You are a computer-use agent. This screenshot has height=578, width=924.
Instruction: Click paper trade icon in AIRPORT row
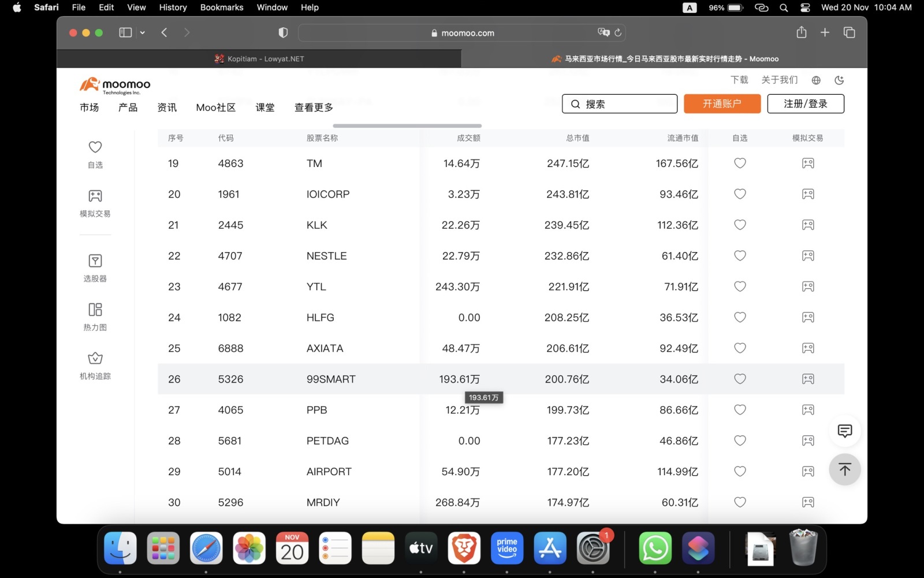coord(808,472)
